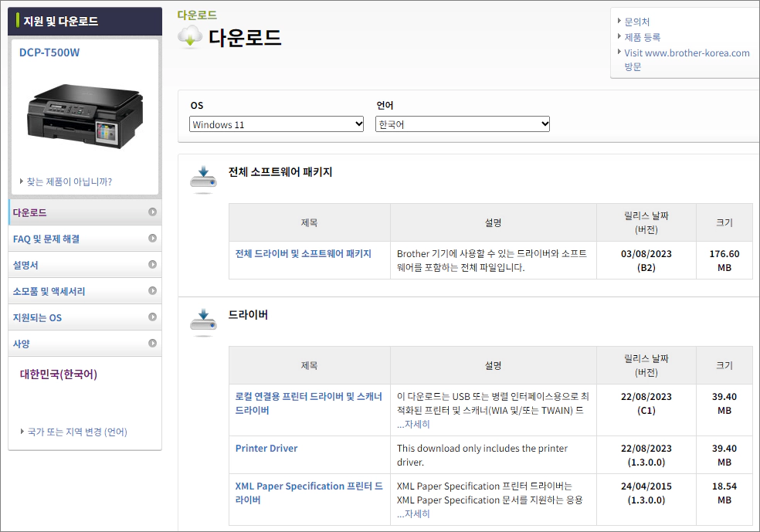This screenshot has width=760, height=532.
Task: Click the arrow icon on 지원되는 OS row
Action: click(x=152, y=317)
